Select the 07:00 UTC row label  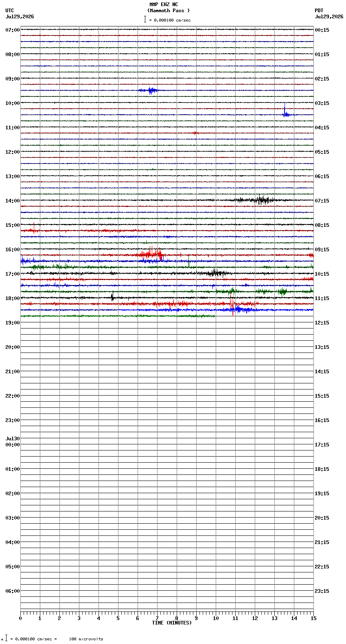tap(13, 30)
